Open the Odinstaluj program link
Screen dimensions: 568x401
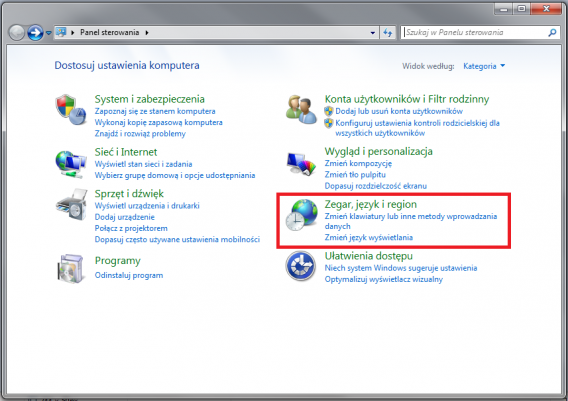click(x=129, y=275)
